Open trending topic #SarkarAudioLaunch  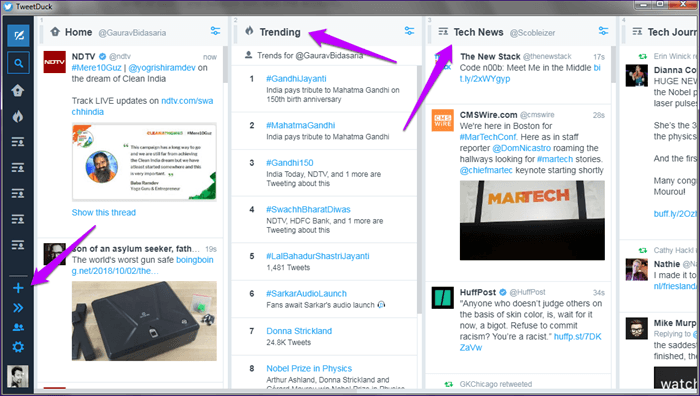[307, 294]
